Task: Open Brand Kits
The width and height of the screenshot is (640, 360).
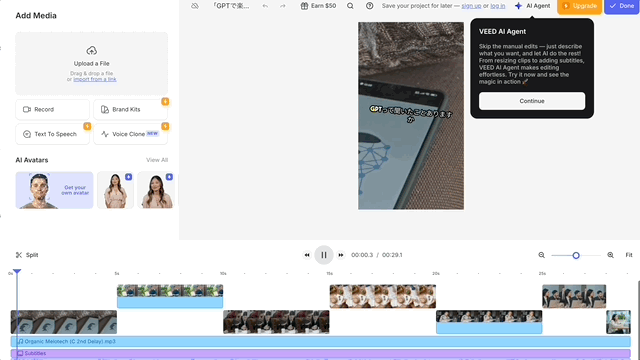Action: click(x=130, y=109)
